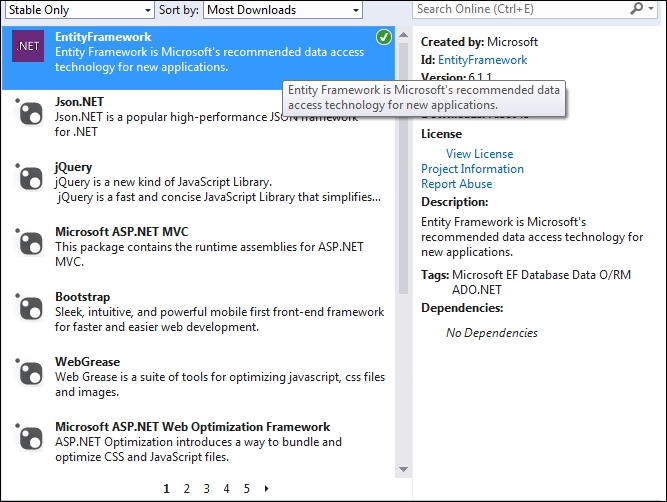Screen dimensions: 667x502
Task: Select the EntityFramework package title
Action: tap(103, 37)
